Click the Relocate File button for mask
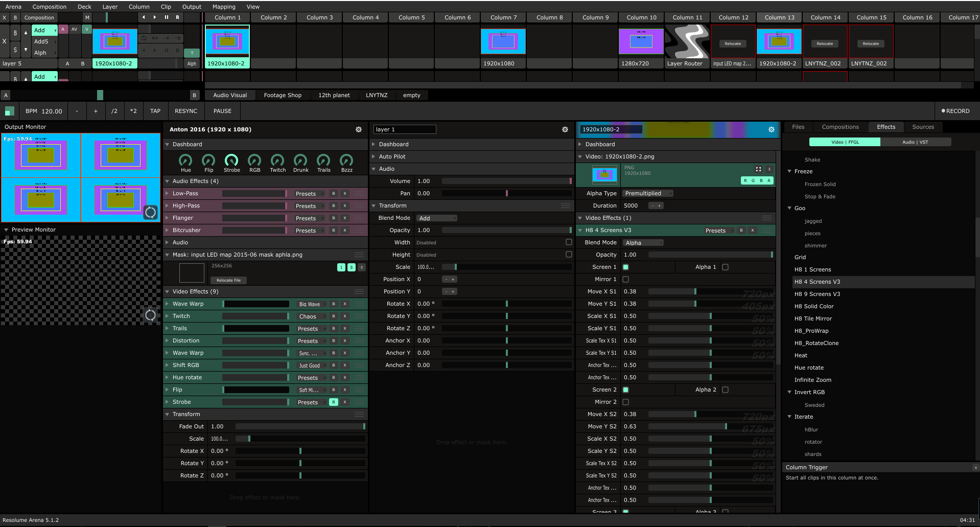 coord(228,281)
